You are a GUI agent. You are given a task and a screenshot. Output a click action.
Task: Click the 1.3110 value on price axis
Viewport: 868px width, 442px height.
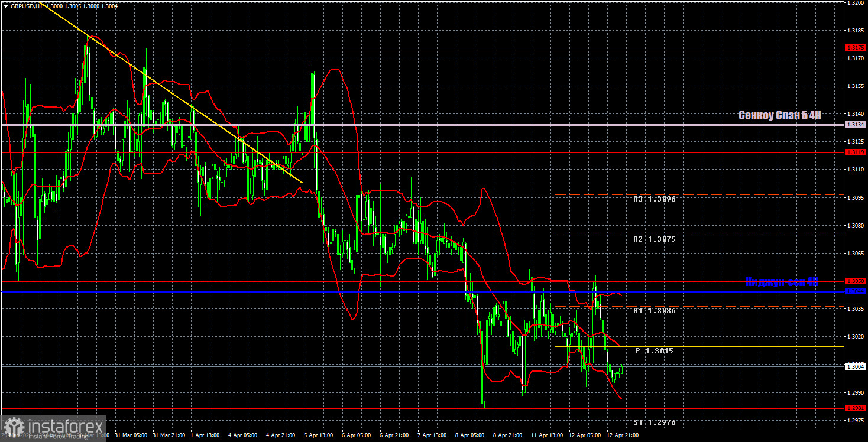tap(855, 170)
